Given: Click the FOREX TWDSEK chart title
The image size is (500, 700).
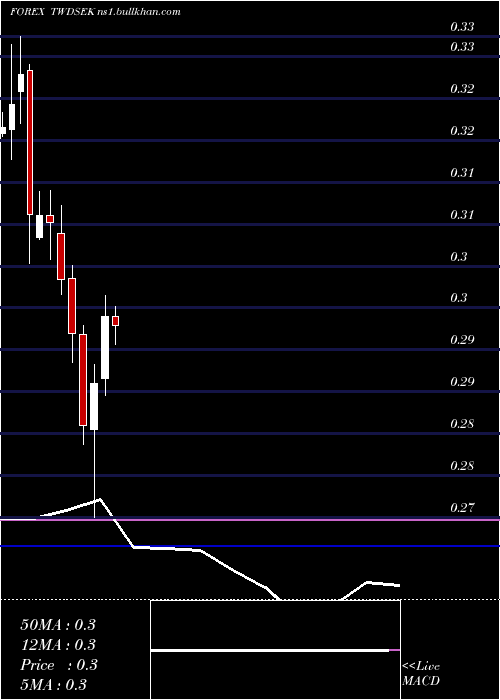Looking at the screenshot, I should (95, 12).
